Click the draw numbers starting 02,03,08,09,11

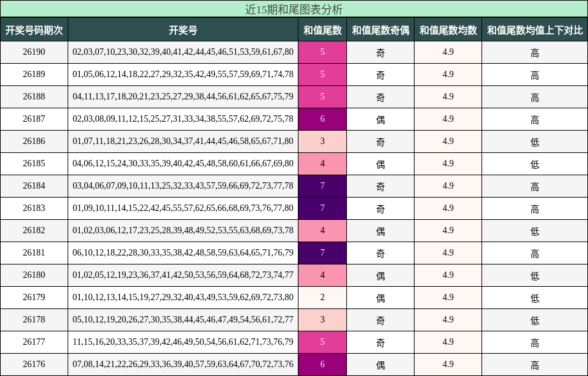point(183,119)
